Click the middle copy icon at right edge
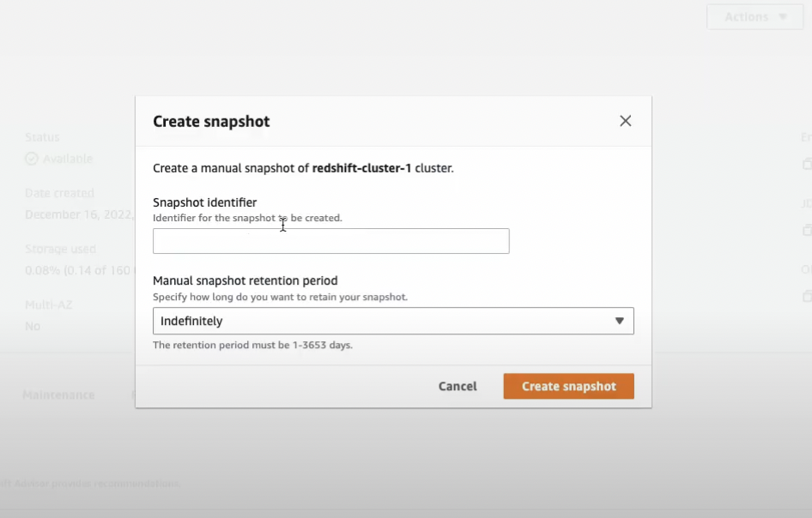 pos(807,230)
